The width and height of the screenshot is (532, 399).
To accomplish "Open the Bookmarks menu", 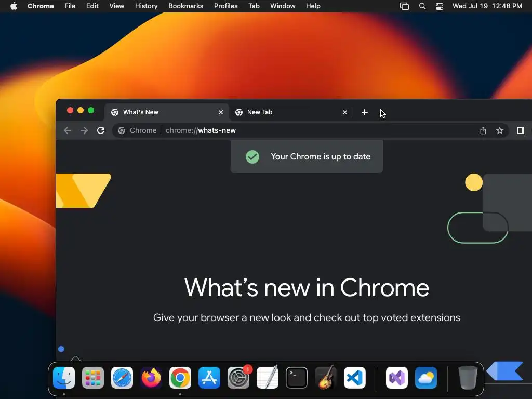I will 185,6.
